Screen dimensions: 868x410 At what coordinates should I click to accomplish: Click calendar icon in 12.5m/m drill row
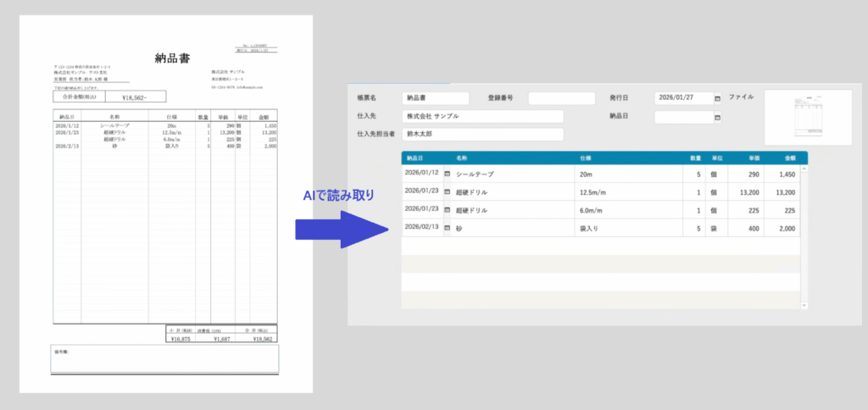point(448,191)
